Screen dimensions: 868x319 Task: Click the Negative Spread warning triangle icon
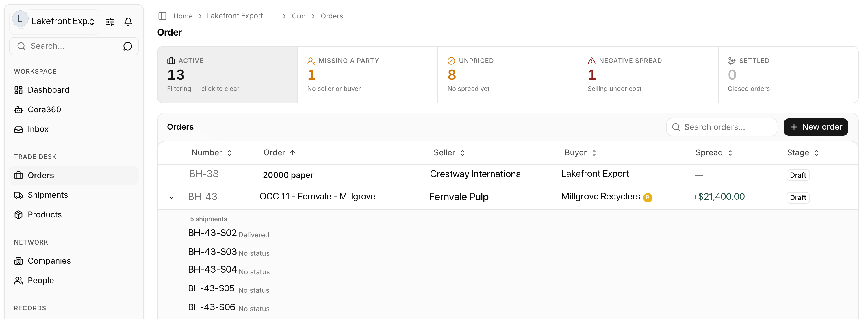[x=591, y=61]
